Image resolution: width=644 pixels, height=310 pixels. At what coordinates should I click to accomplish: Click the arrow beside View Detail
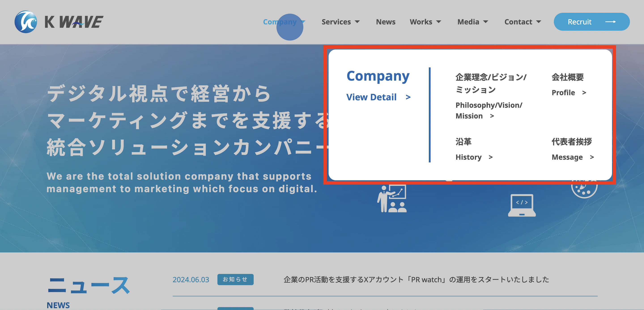click(408, 97)
